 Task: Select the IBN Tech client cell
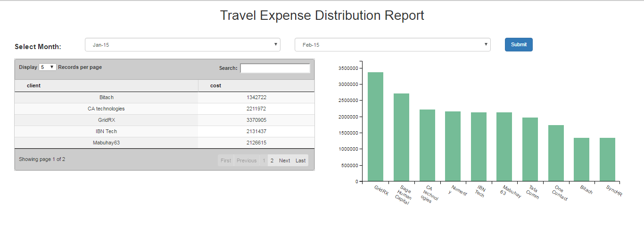pos(107,131)
